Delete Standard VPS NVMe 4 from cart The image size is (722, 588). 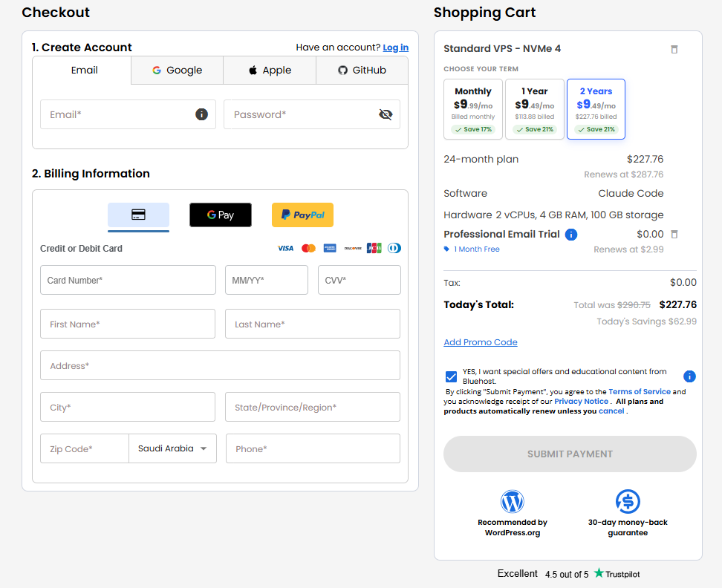pos(674,49)
